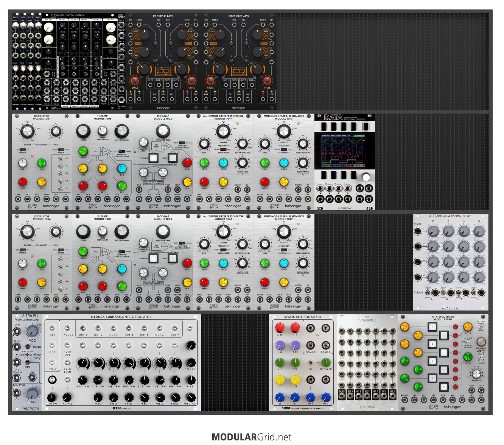504x445 pixels.
Task: Click the IN 8 jack on Mix-Sequencer
Action: pyautogui.click(x=481, y=400)
